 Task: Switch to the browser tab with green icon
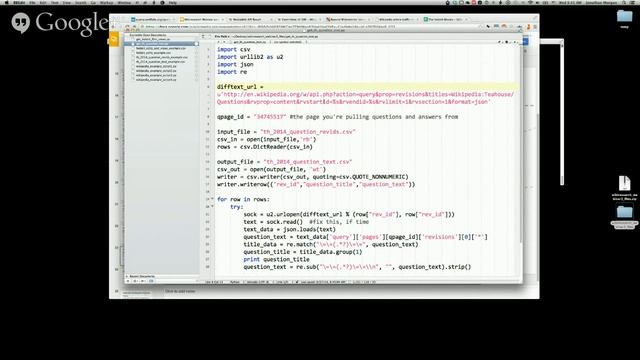(x=445, y=19)
